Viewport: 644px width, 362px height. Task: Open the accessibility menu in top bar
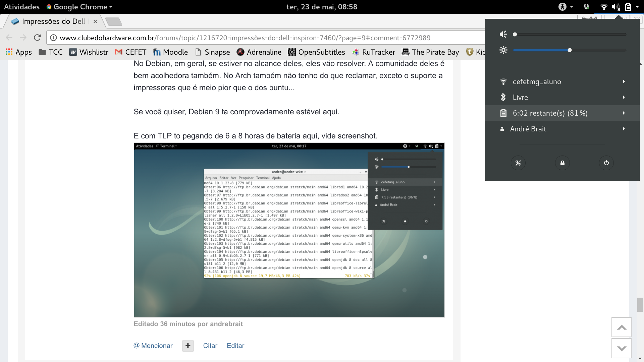click(x=566, y=7)
